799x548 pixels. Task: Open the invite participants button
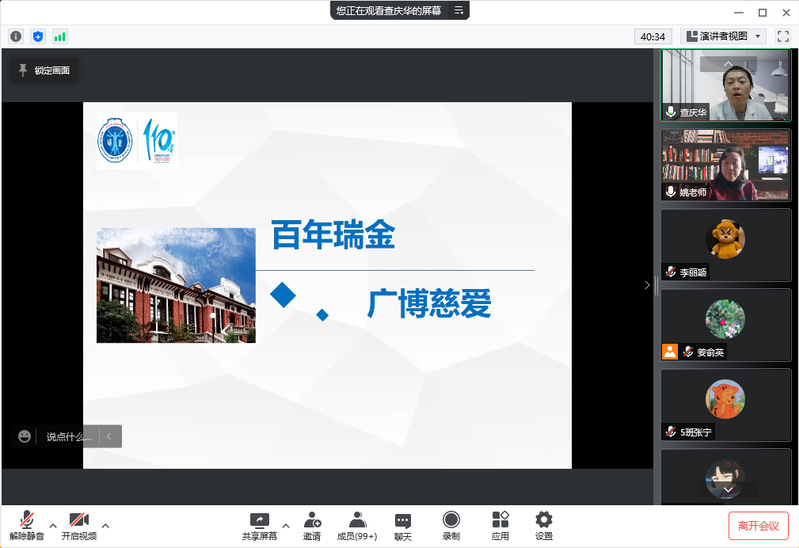click(x=312, y=526)
